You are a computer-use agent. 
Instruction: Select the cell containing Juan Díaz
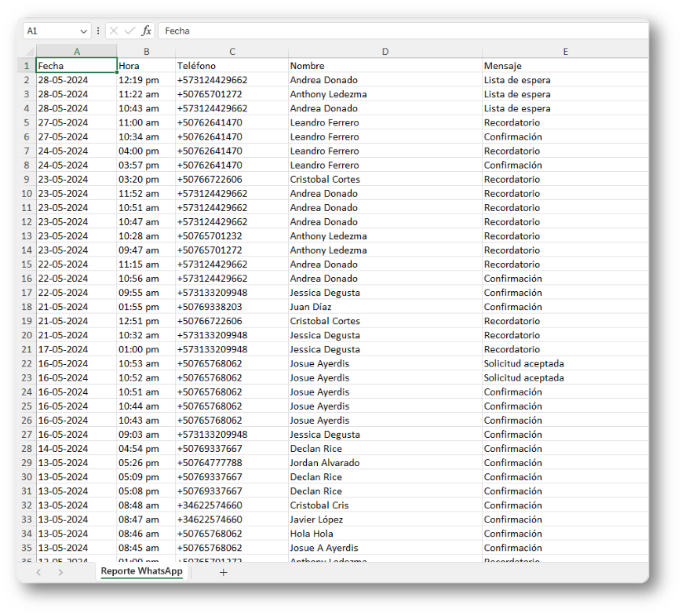click(x=385, y=307)
